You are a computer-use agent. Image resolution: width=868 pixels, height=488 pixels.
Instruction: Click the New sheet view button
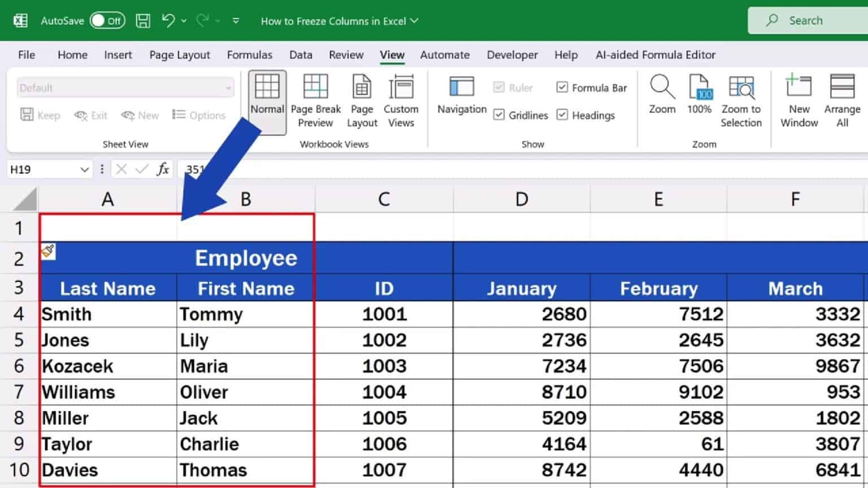coord(140,115)
